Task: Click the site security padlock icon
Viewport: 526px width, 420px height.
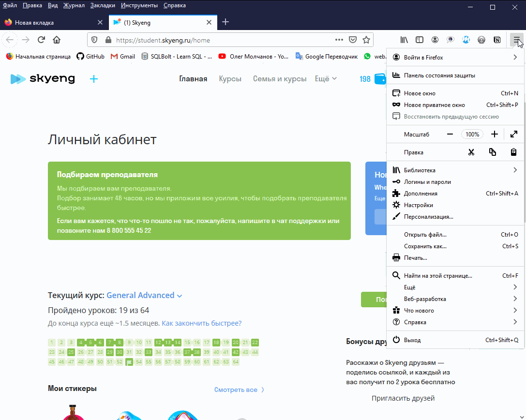Action: point(108,40)
